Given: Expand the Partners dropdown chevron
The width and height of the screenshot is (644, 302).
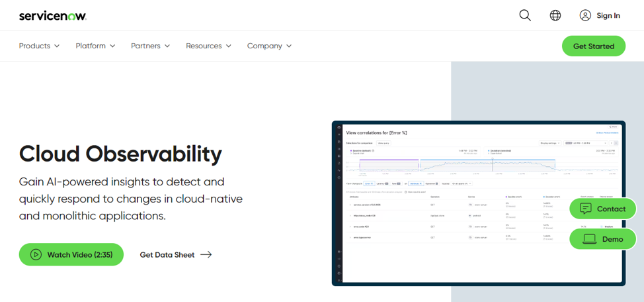Looking at the screenshot, I should [167, 46].
